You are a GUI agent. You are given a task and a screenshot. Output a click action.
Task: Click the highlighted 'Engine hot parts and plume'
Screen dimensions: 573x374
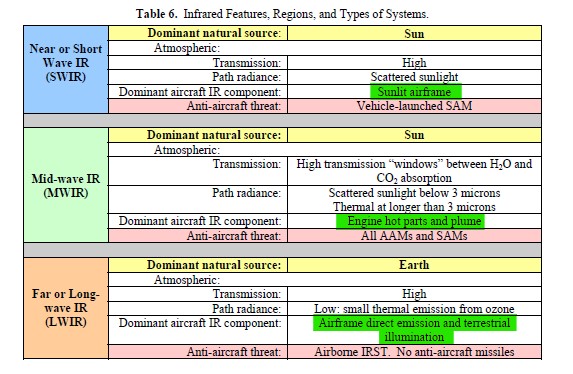[414, 221]
